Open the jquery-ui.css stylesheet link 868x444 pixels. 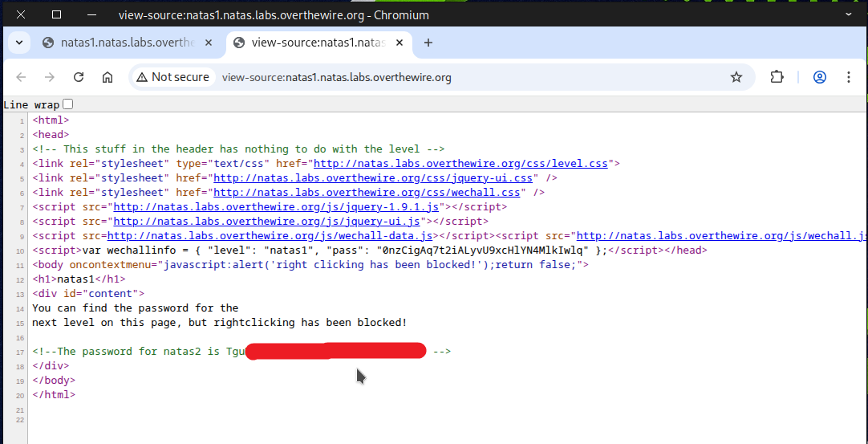tap(373, 178)
